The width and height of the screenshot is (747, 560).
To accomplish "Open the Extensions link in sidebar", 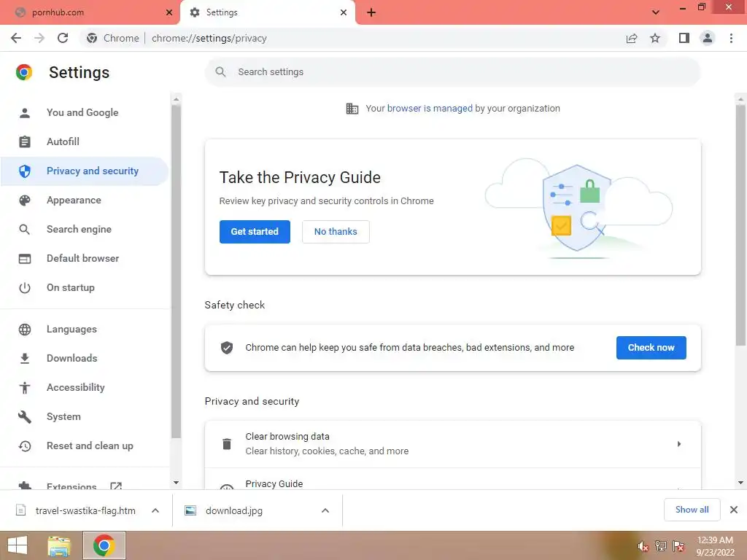I will point(85,486).
